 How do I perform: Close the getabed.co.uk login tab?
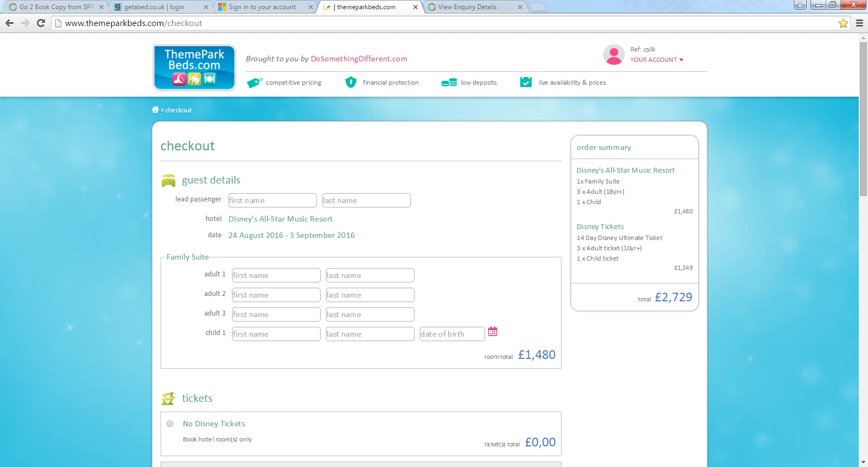pos(206,7)
